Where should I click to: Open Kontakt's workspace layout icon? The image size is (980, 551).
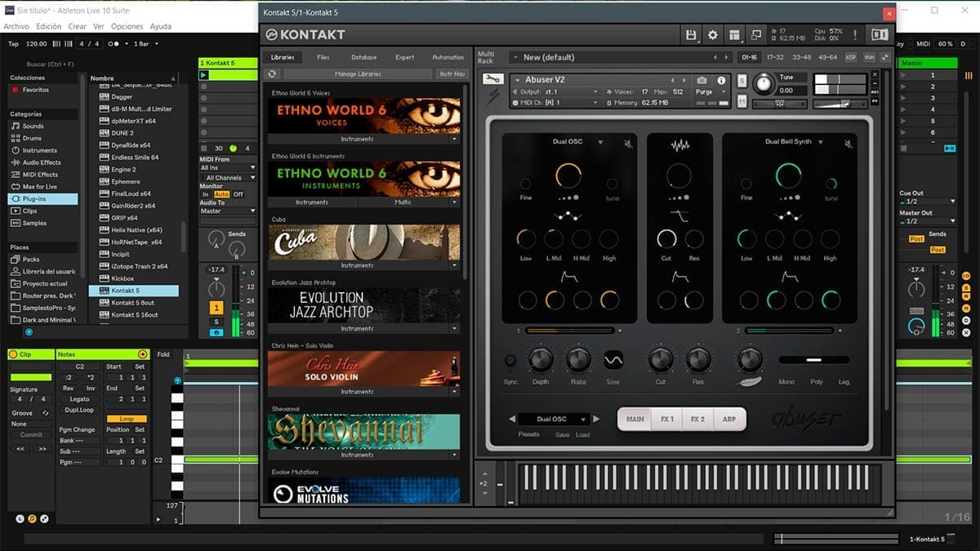(x=734, y=35)
